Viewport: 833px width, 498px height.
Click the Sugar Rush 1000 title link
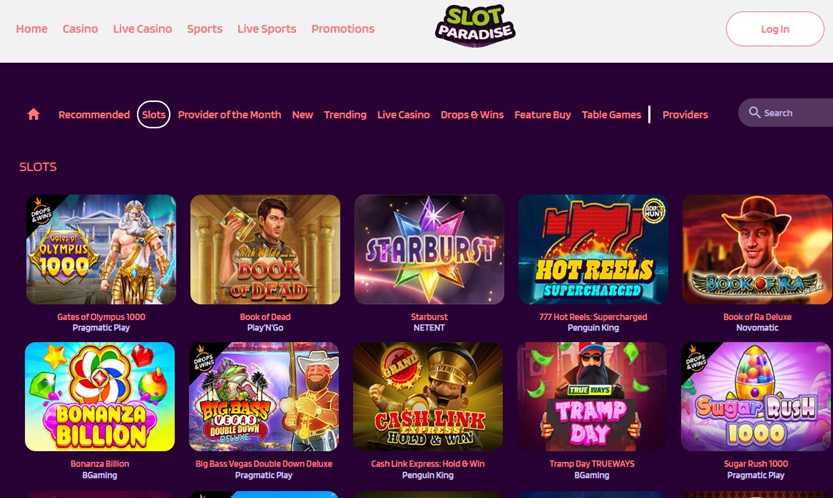click(x=756, y=463)
